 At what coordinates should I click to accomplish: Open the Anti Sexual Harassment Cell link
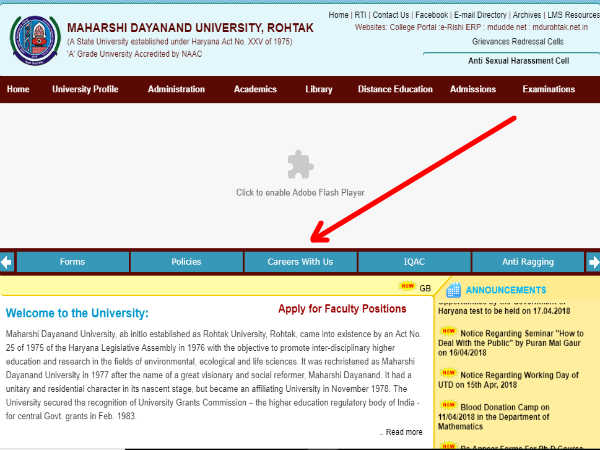518,61
